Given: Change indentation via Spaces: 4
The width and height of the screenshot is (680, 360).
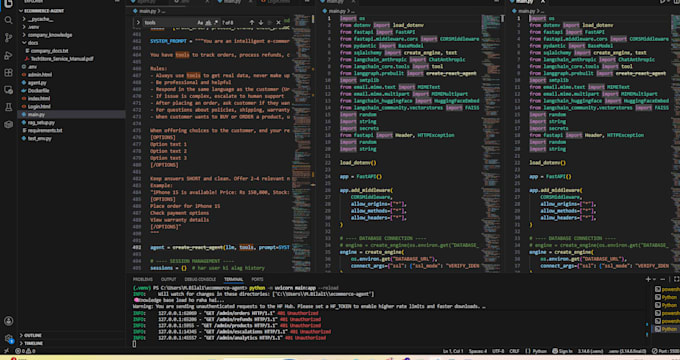Looking at the screenshot, I should point(477,351).
